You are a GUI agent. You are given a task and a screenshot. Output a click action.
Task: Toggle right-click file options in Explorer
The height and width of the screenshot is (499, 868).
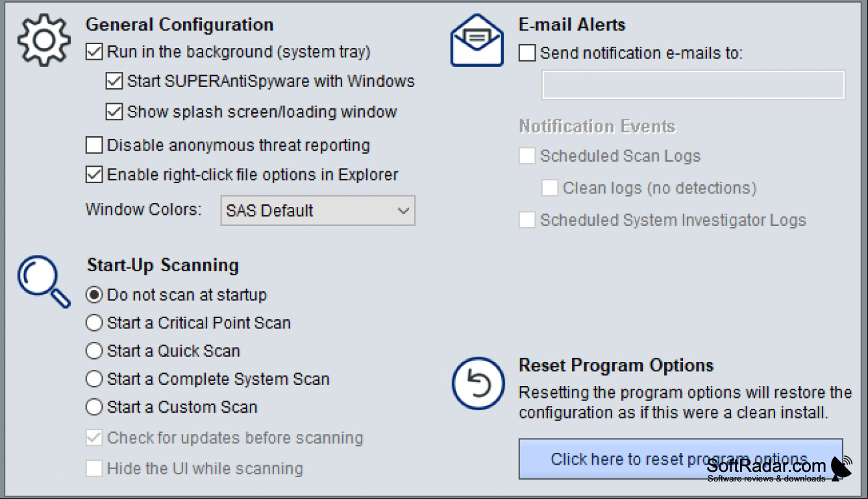94,175
